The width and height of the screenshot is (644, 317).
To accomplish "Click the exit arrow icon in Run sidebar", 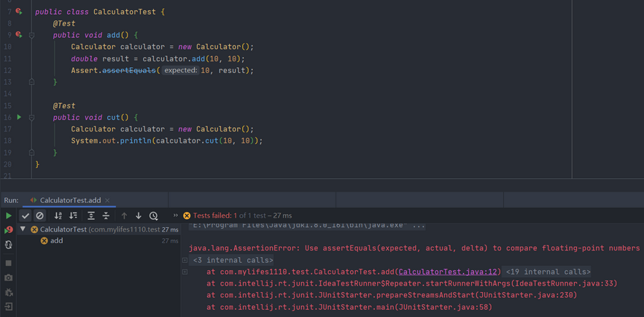I will [x=9, y=307].
